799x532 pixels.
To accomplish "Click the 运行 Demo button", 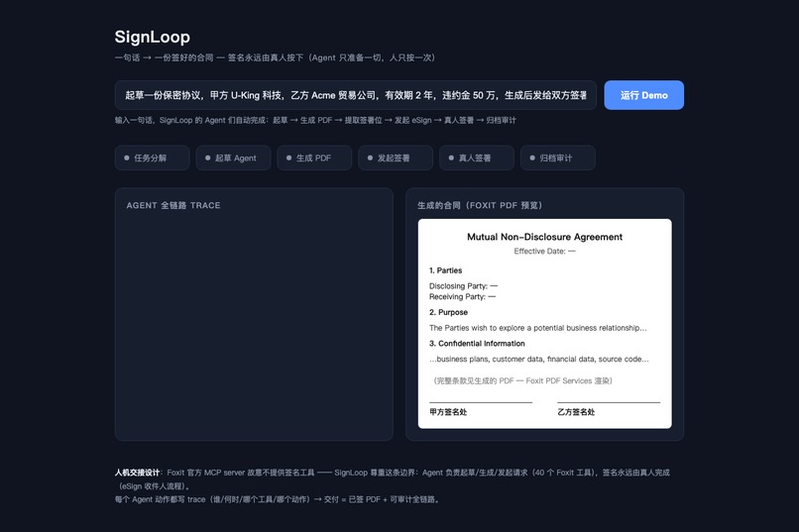I will click(x=643, y=95).
